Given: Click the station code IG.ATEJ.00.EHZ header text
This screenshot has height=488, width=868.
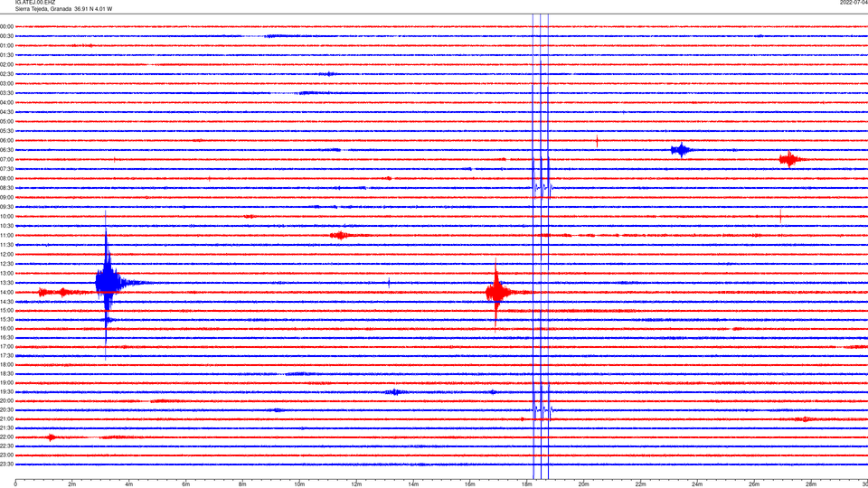Looking at the screenshot, I should [x=35, y=3].
